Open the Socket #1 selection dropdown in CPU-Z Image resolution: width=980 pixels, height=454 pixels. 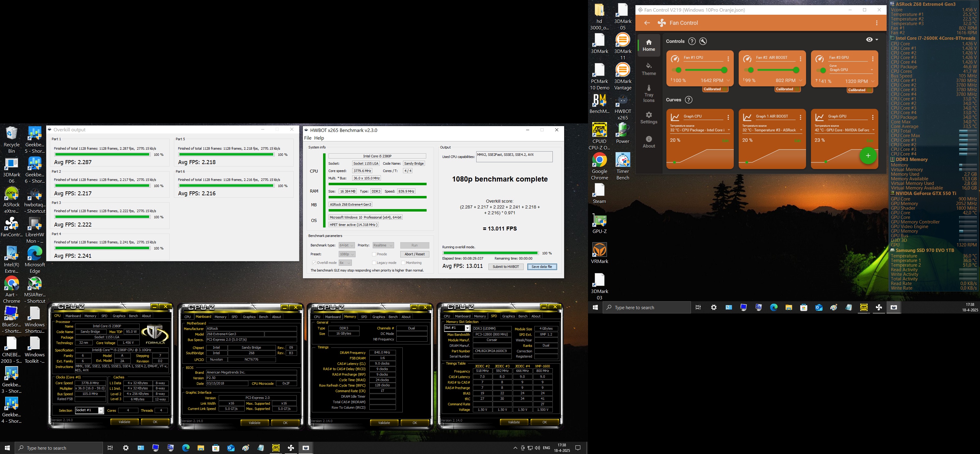[89, 411]
